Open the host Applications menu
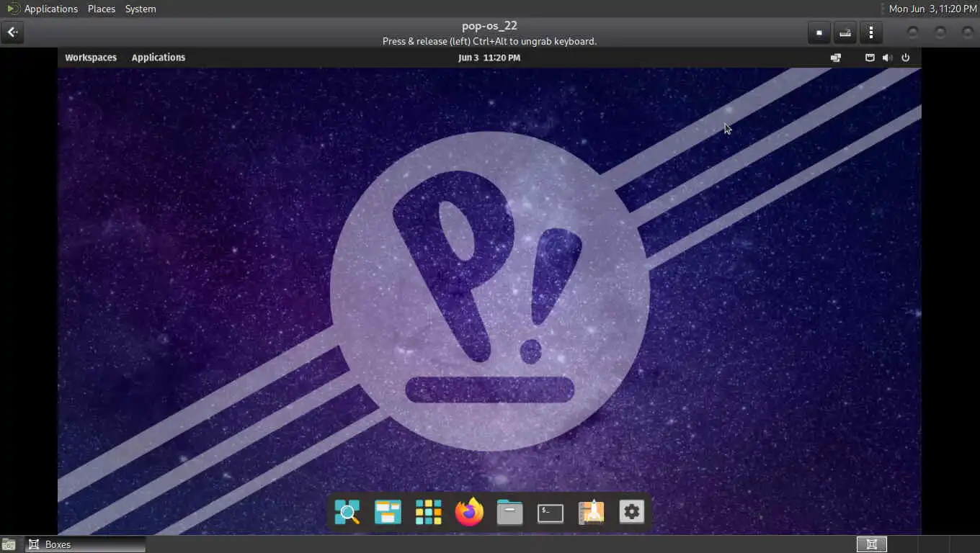Image resolution: width=980 pixels, height=553 pixels. point(50,9)
